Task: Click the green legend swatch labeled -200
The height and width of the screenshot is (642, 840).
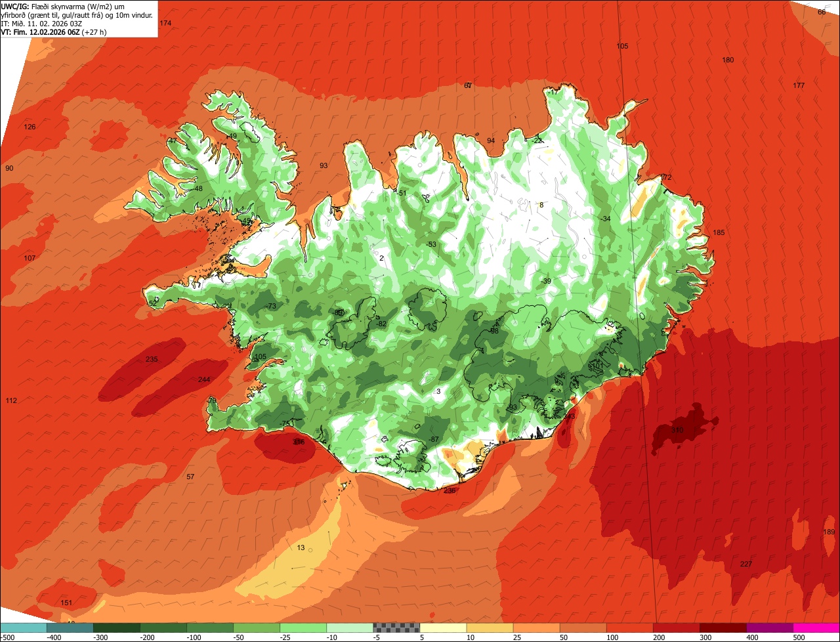Action: [163, 628]
